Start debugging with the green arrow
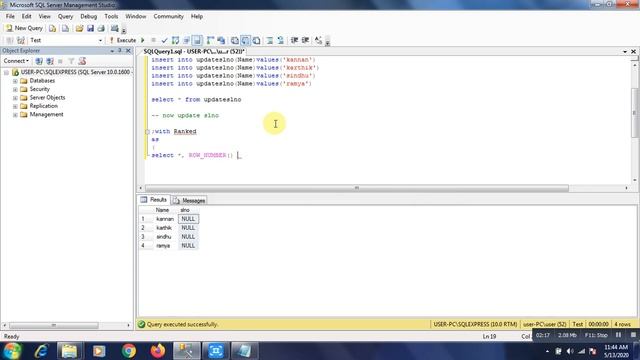 tap(143, 40)
